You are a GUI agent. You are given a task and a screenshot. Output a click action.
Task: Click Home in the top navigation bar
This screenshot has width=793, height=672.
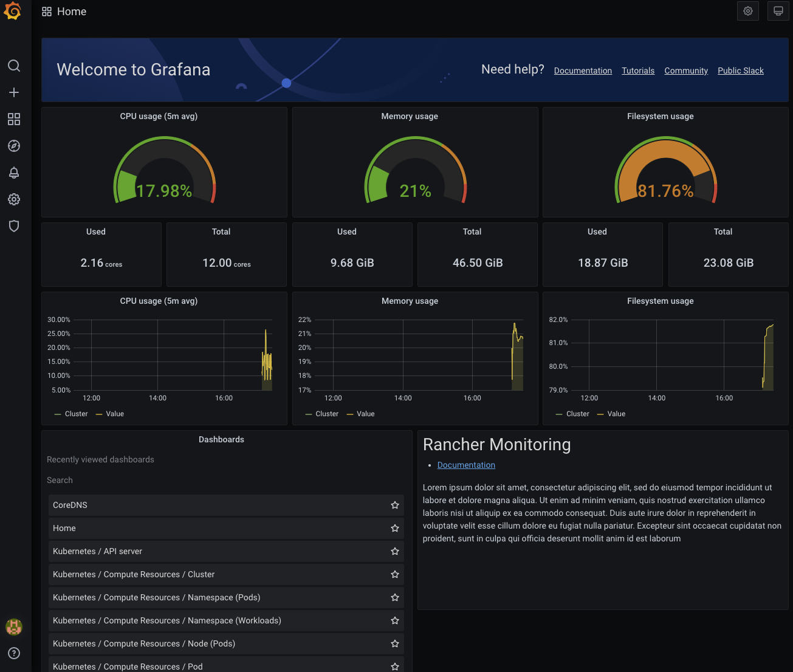72,11
